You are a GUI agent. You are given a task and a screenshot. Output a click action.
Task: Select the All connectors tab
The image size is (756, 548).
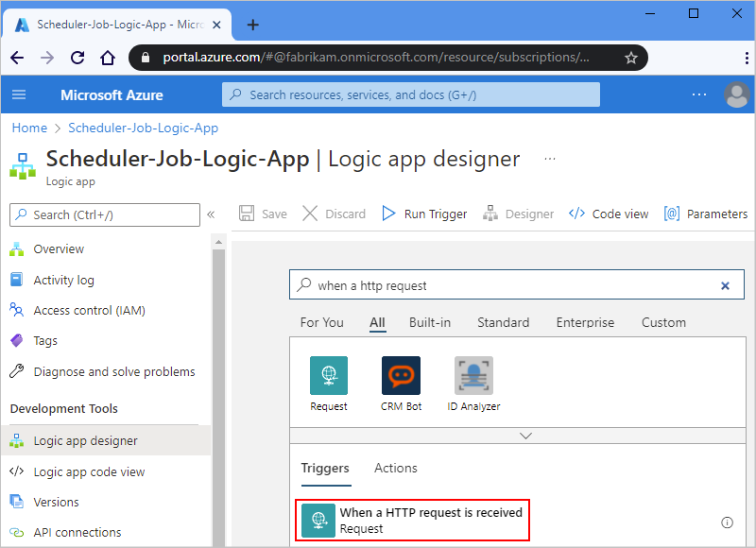[377, 322]
